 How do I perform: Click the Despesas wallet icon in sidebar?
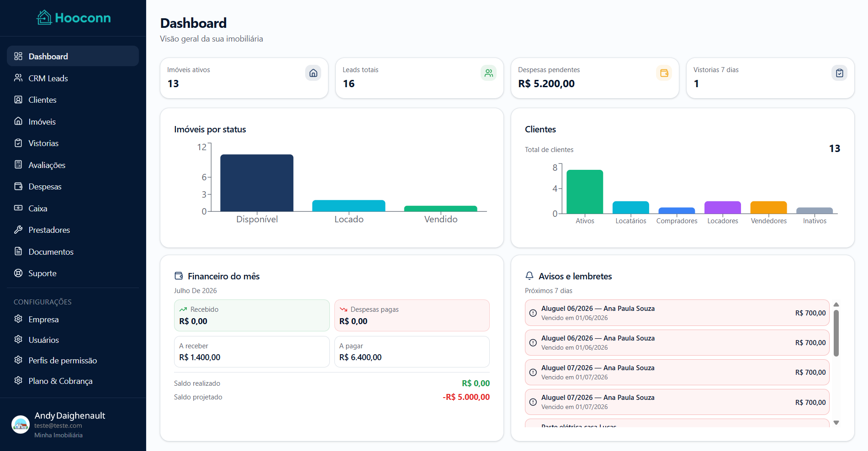point(18,186)
